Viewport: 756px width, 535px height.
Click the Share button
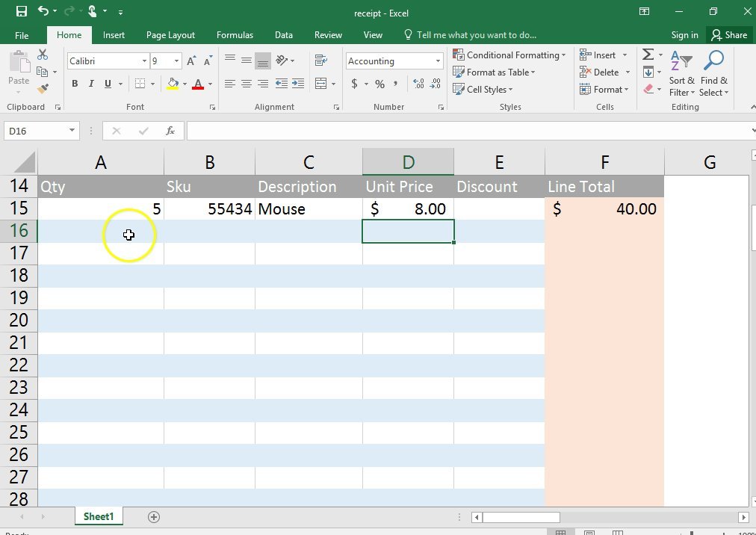[x=729, y=34]
